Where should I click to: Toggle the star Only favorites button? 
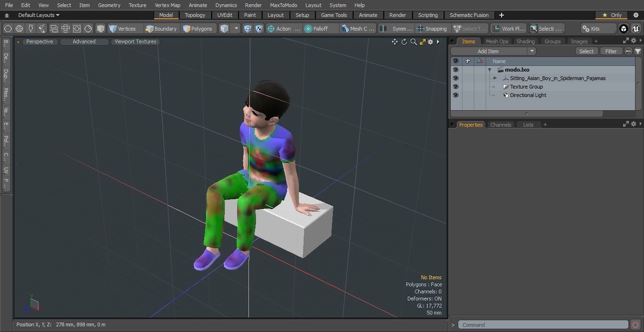click(x=611, y=15)
